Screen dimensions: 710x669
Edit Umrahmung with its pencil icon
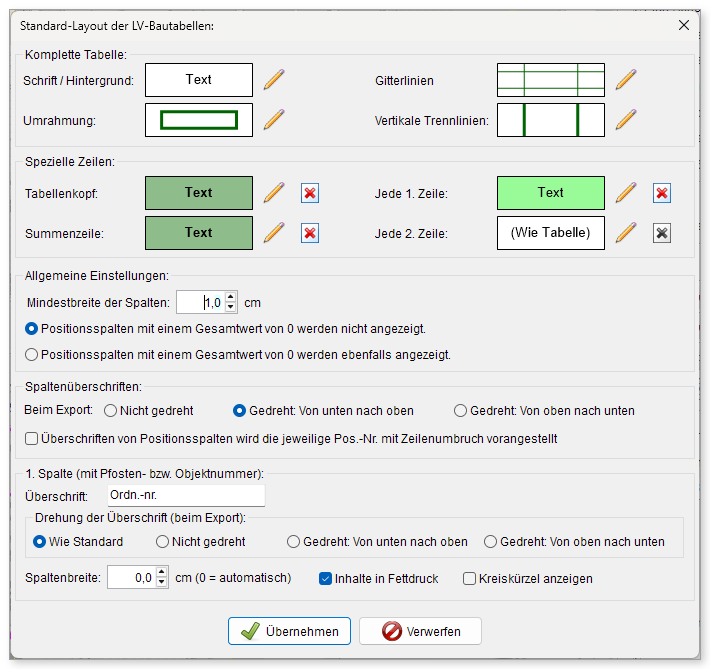click(x=274, y=120)
